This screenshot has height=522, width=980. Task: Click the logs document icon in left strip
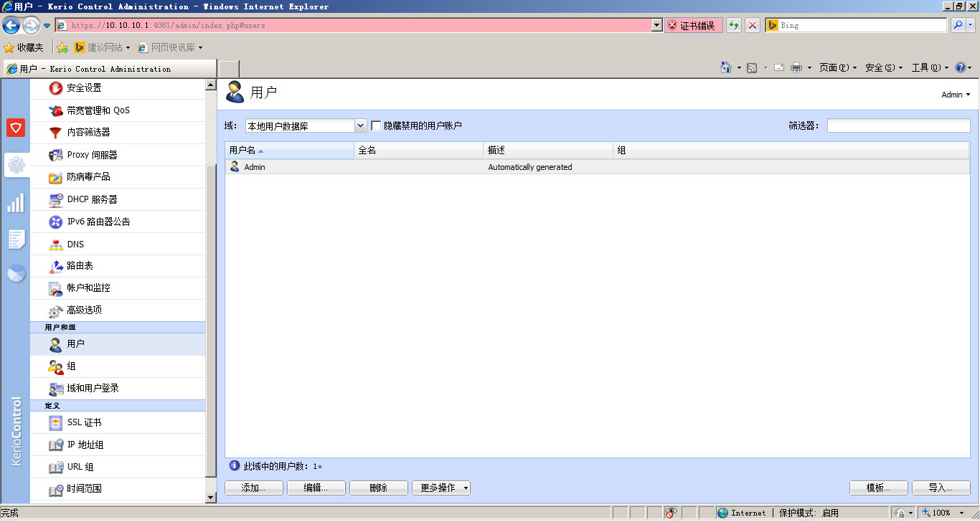pyautogui.click(x=16, y=239)
